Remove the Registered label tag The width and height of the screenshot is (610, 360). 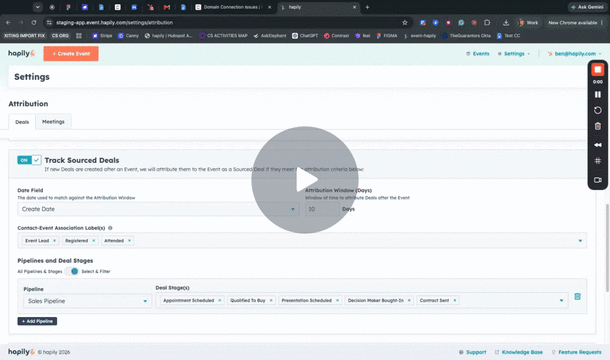tap(94, 241)
